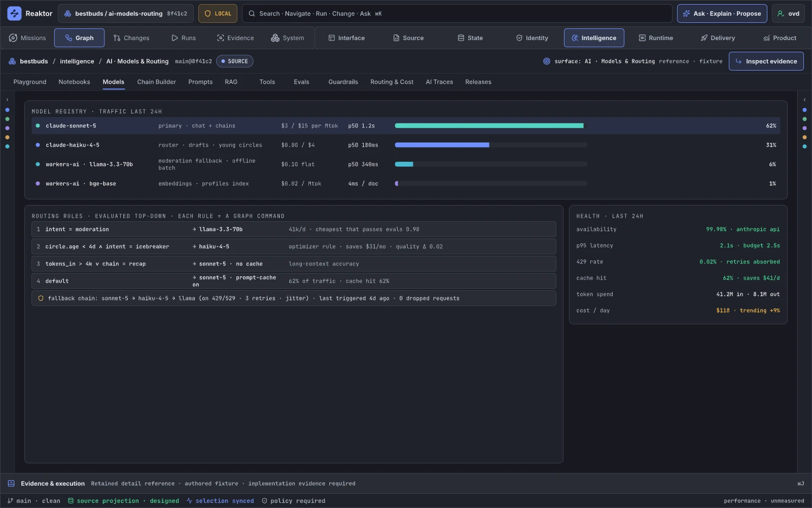Open the bestbuds / ai-models-routing repo selector

tap(126, 14)
